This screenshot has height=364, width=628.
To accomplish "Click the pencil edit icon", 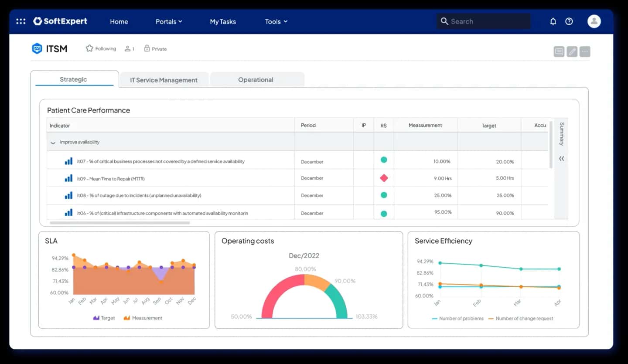I will point(572,52).
